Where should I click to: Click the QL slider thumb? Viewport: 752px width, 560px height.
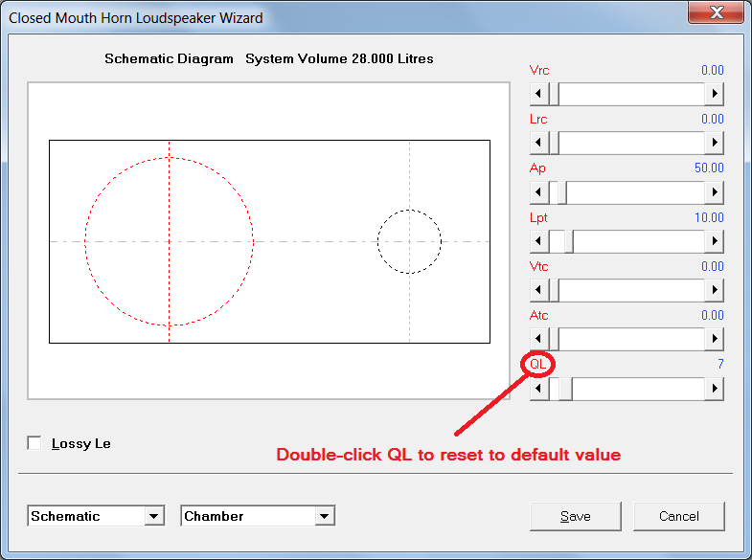click(x=565, y=388)
